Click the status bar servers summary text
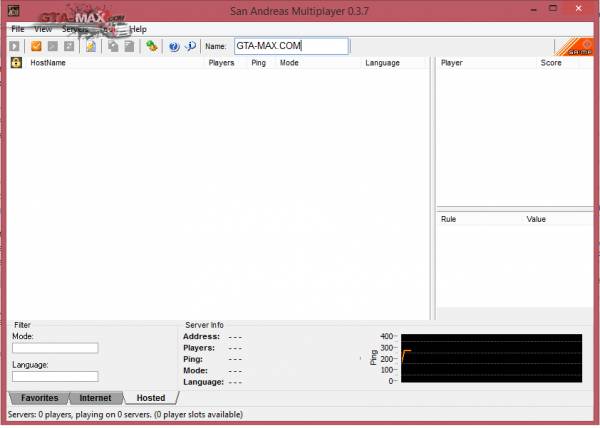 tap(125, 415)
